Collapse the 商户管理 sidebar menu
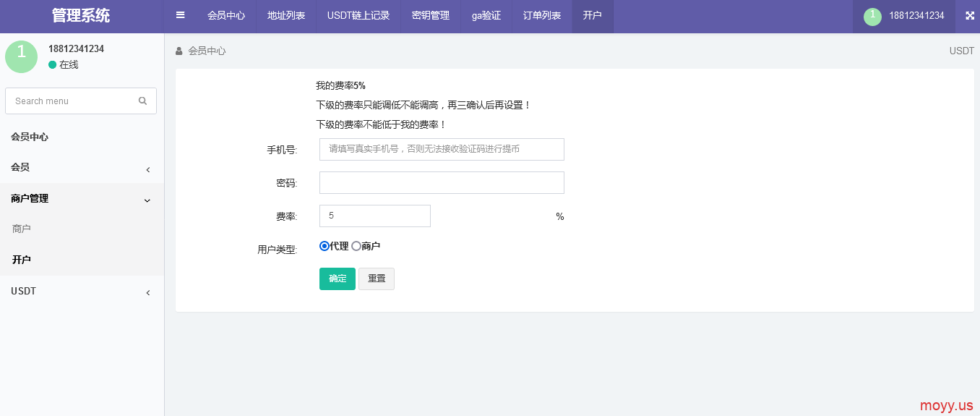Screen dimensions: 980x416 coord(82,199)
